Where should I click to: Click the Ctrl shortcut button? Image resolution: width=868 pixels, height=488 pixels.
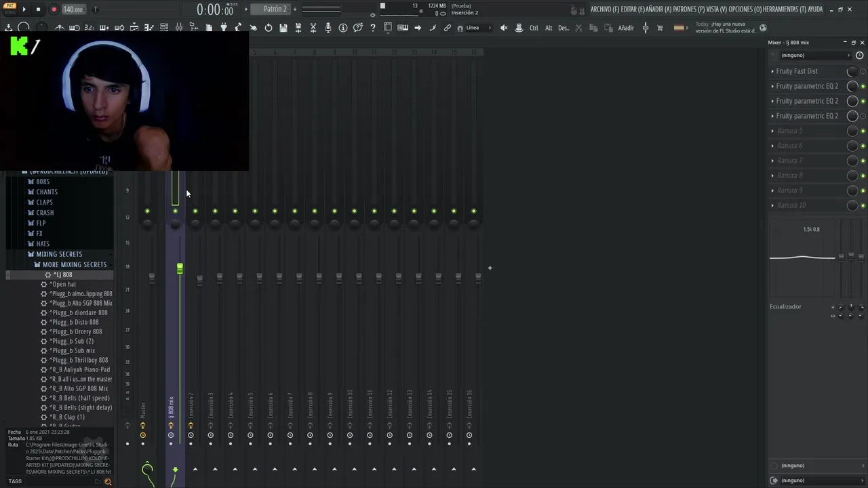tap(534, 28)
